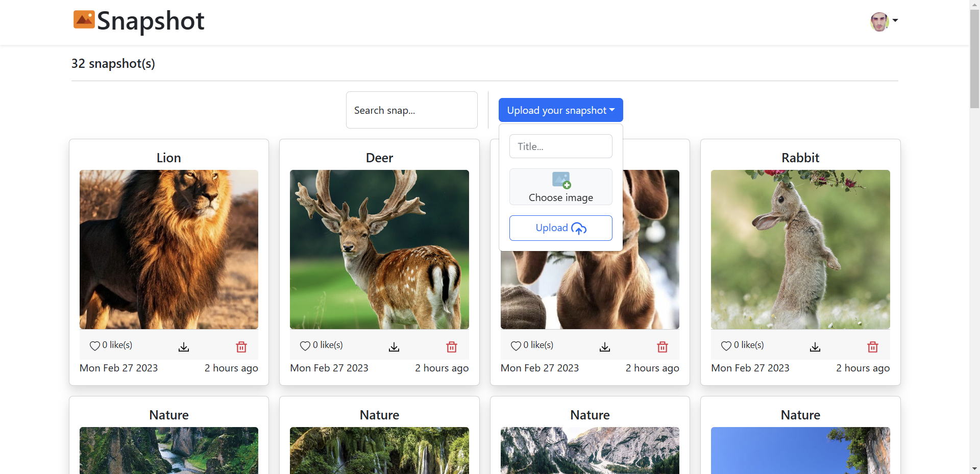The height and width of the screenshot is (474, 980).
Task: Click inside the Title input field
Action: [x=560, y=146]
